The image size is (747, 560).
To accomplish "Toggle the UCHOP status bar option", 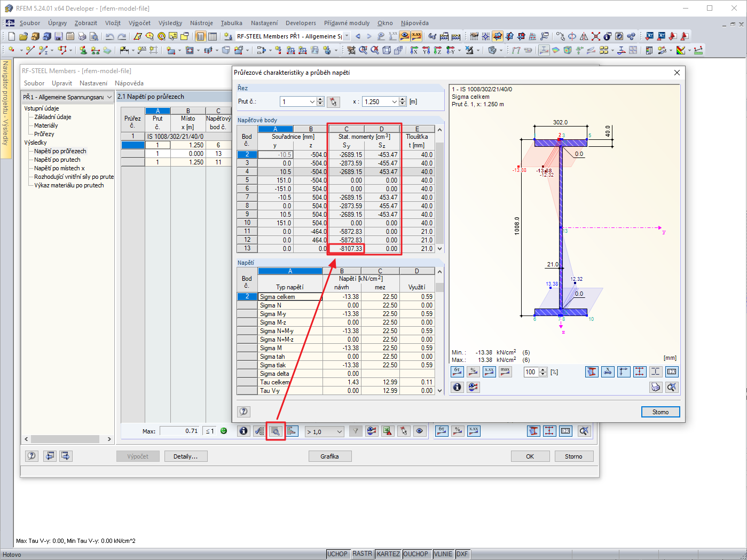I will coord(337,554).
